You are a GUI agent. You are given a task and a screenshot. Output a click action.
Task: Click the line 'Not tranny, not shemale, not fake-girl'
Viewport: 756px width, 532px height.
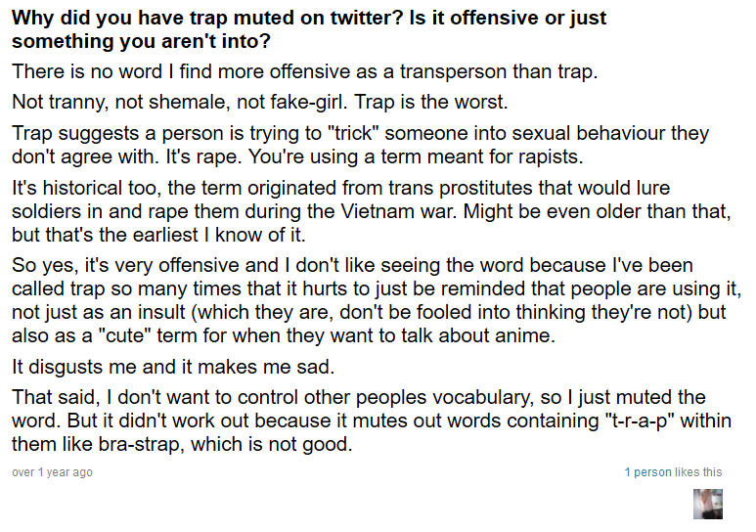(x=260, y=103)
